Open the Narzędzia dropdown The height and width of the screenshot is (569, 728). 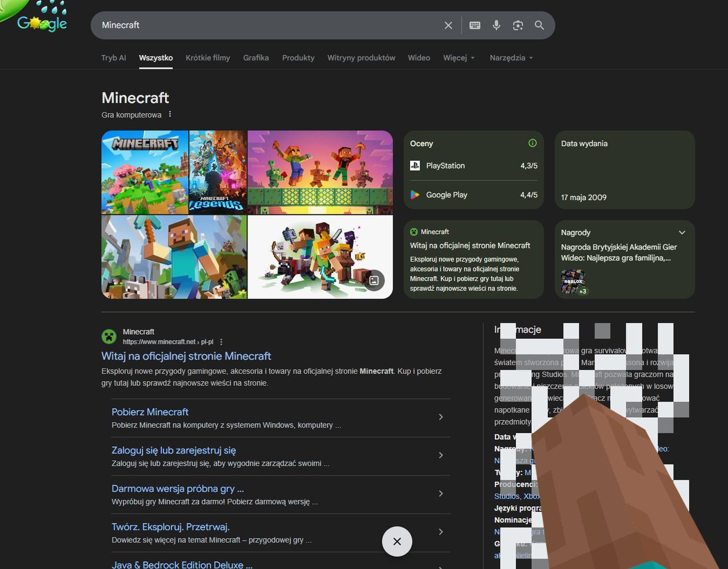click(x=510, y=57)
